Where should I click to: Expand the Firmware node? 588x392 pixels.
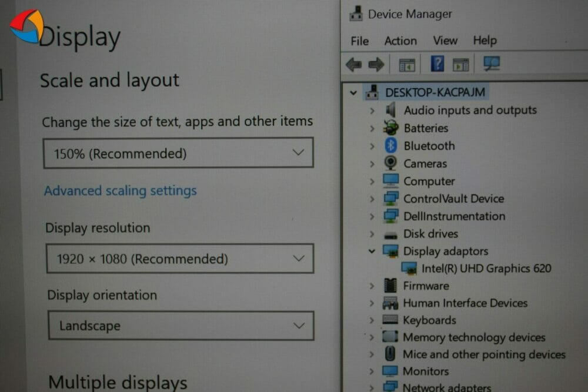pyautogui.click(x=372, y=286)
